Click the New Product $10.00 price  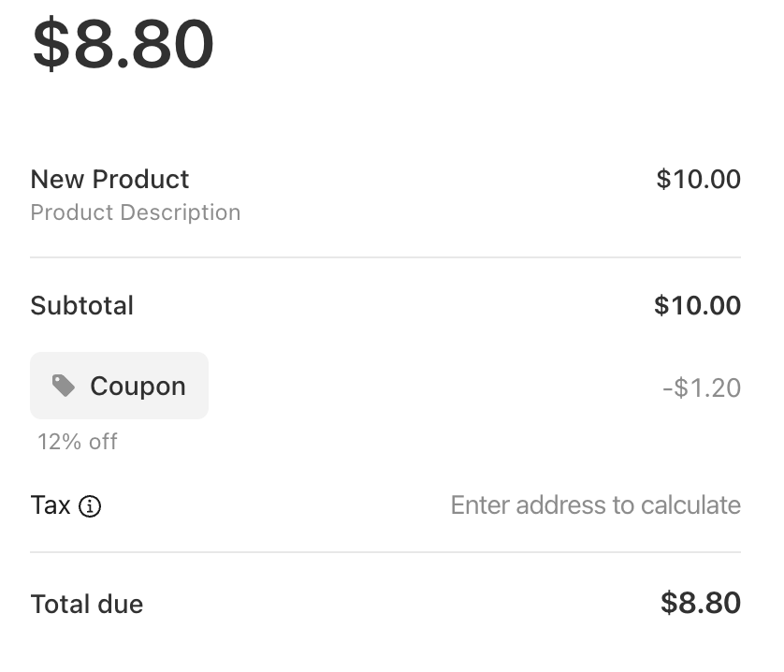pyautogui.click(x=699, y=179)
